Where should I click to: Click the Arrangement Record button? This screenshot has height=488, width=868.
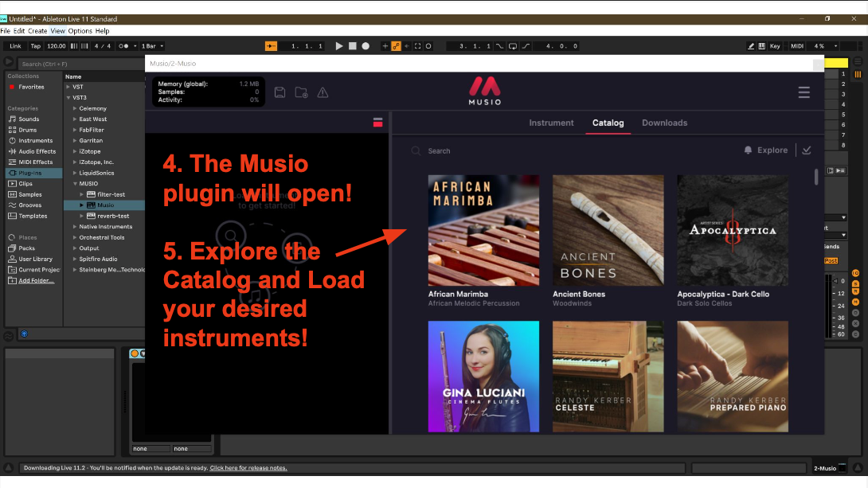pyautogui.click(x=366, y=46)
